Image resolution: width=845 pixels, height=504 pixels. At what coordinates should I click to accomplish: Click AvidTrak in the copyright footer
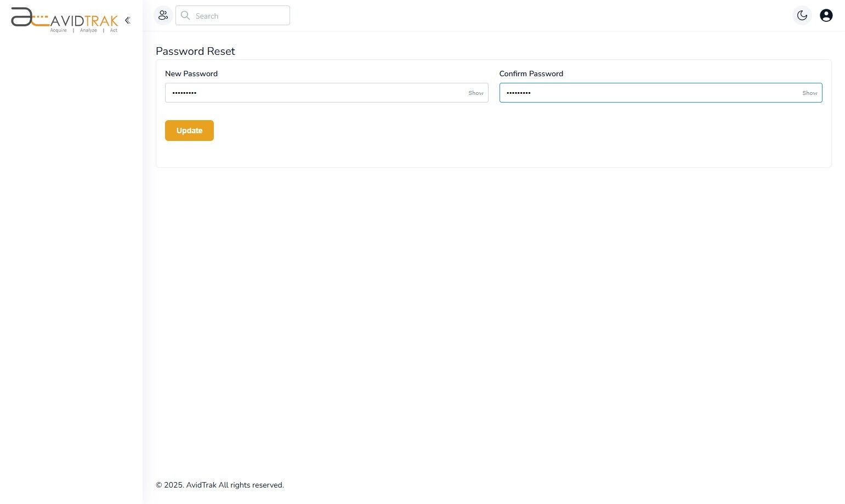[202, 485]
